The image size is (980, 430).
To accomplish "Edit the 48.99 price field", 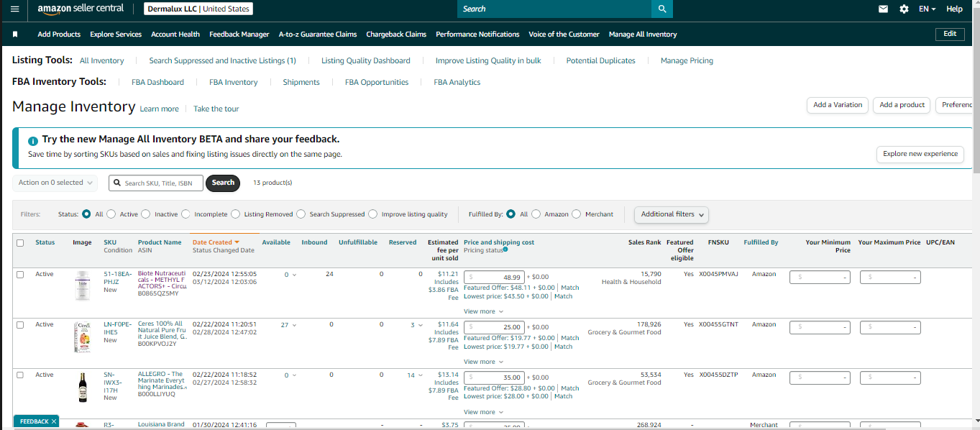I will pos(495,277).
